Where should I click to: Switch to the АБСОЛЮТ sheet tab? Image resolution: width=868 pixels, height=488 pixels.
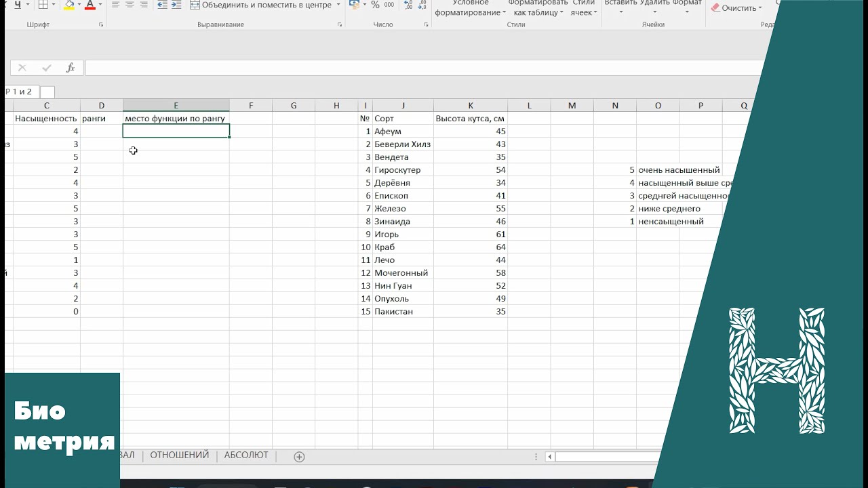[x=246, y=455]
